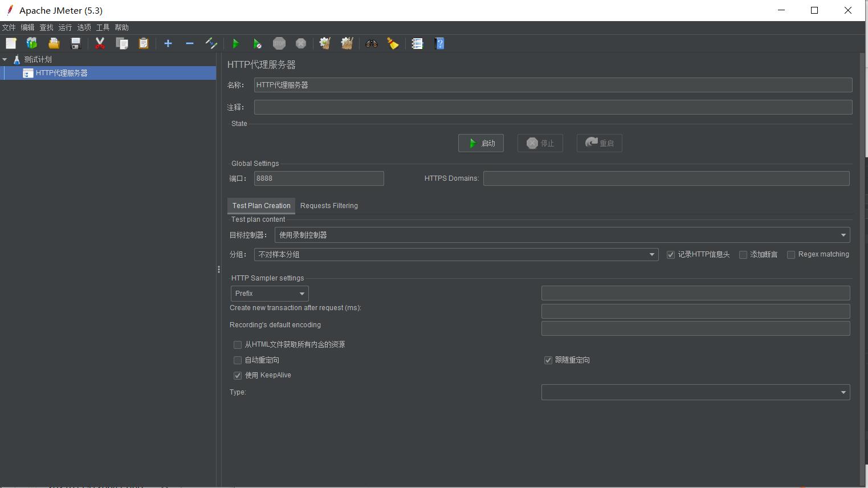Collapse all nodes with minus icon
Image resolution: width=868 pixels, height=488 pixels.
[190, 43]
